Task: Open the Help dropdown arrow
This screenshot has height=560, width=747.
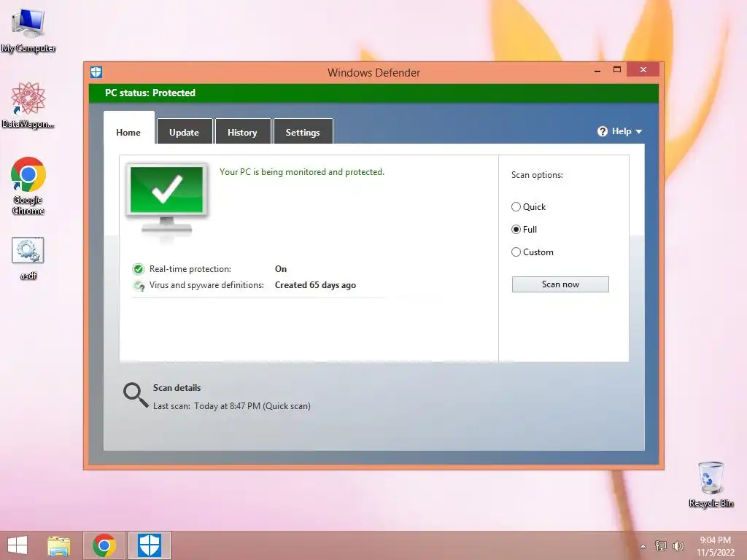Action: tap(639, 131)
